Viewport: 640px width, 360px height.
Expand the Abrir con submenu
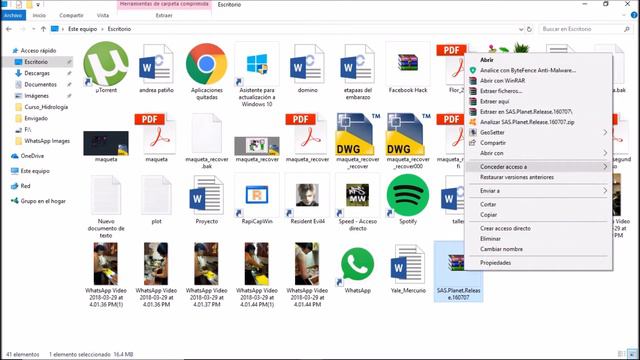[x=538, y=153]
